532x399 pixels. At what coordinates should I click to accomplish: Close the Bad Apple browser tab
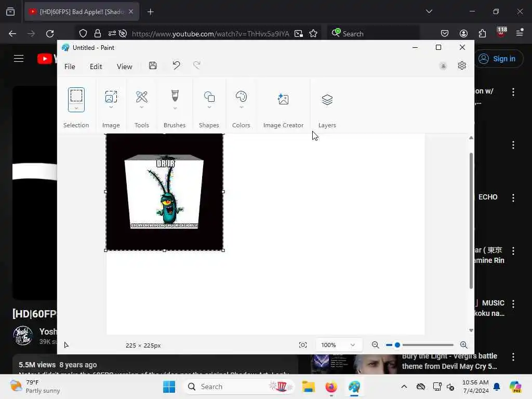[x=131, y=12]
